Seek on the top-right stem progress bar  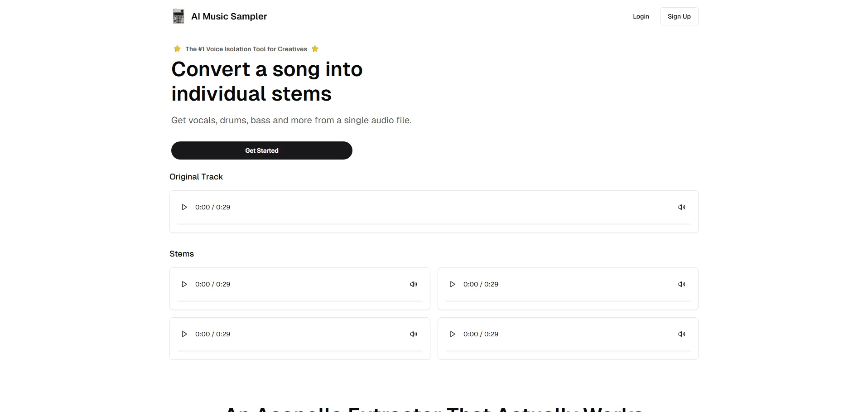568,301
